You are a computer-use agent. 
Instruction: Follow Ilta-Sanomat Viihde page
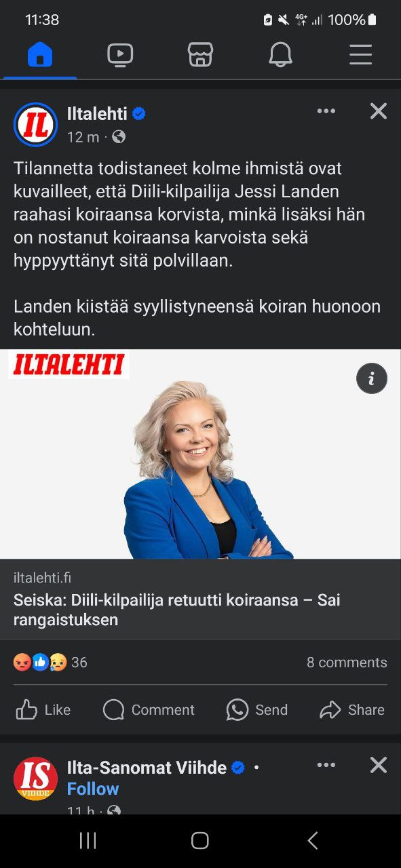(93, 789)
